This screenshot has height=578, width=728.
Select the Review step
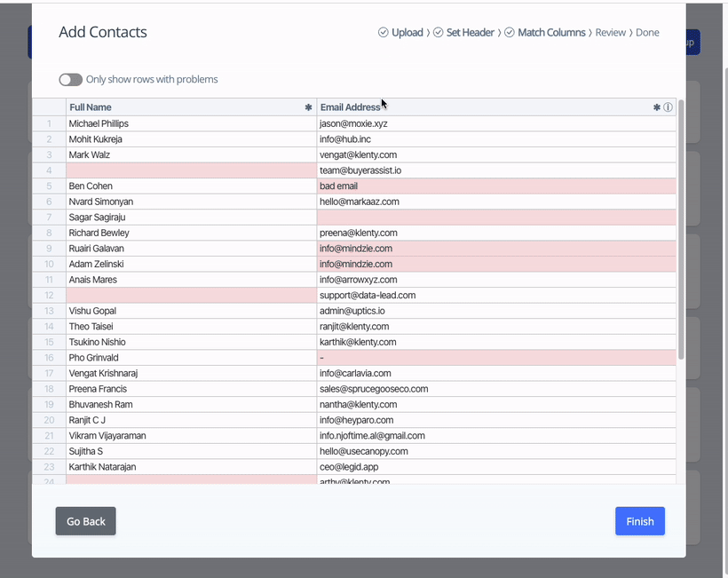coord(611,32)
